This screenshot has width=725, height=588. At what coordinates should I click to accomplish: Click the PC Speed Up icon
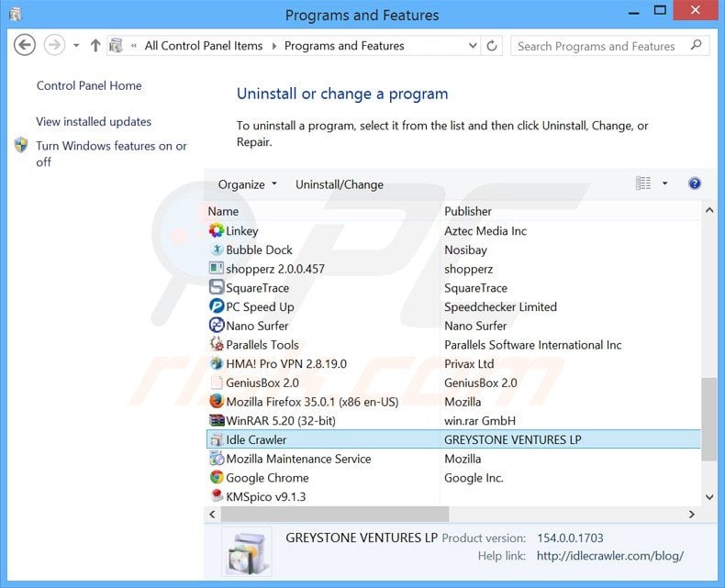pyautogui.click(x=216, y=306)
